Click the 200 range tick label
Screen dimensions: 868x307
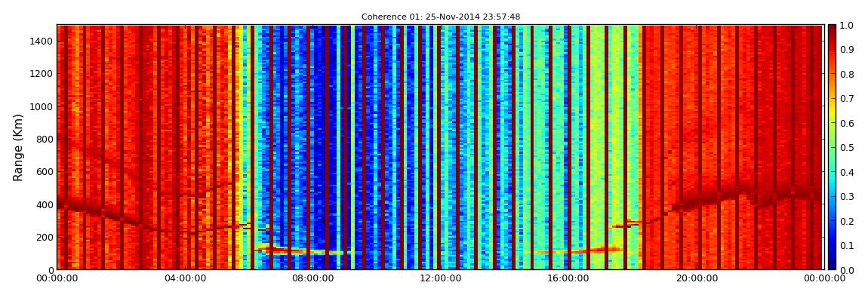pyautogui.click(x=45, y=237)
